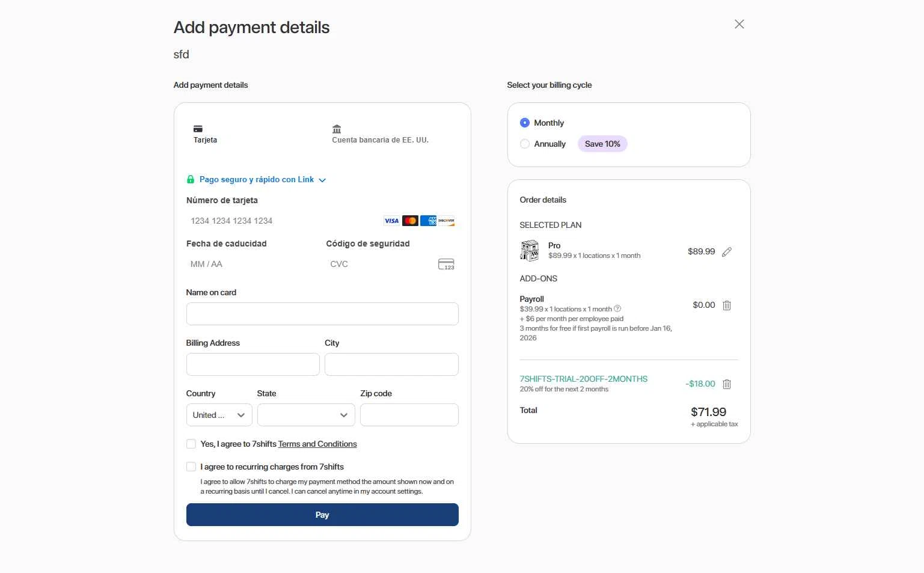Click the 'ADD-ONS' heading
The image size is (924, 573).
coord(539,278)
